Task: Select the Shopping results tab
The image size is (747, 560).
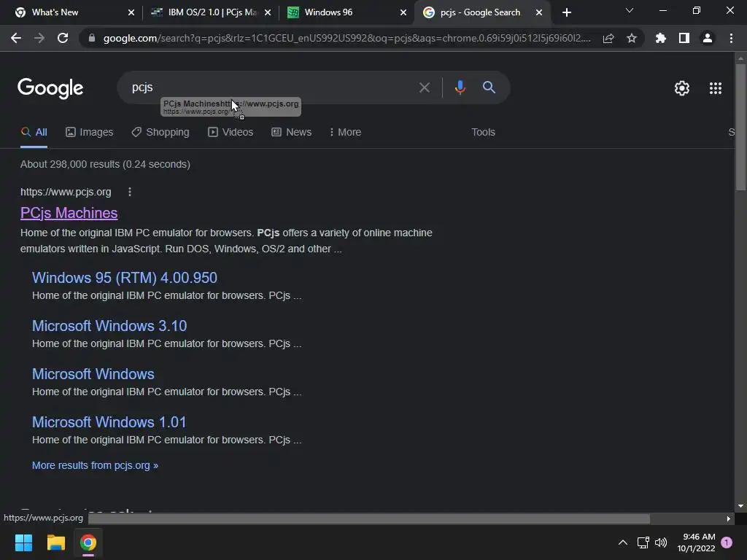Action: point(160,133)
